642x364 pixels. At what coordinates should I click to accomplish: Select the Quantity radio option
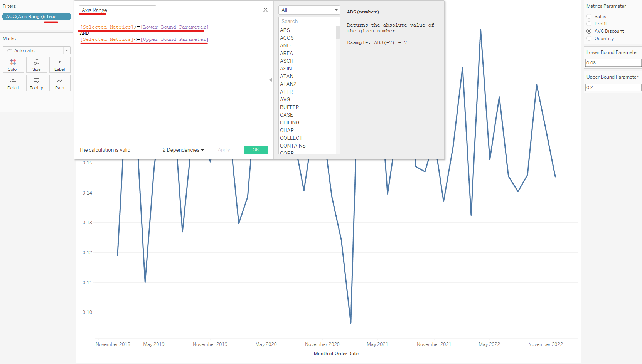click(589, 39)
